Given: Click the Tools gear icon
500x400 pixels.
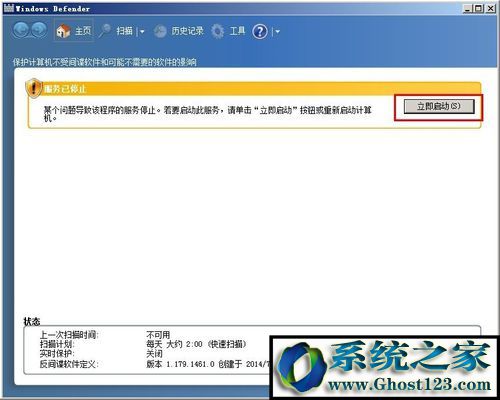Looking at the screenshot, I should click(x=218, y=31).
